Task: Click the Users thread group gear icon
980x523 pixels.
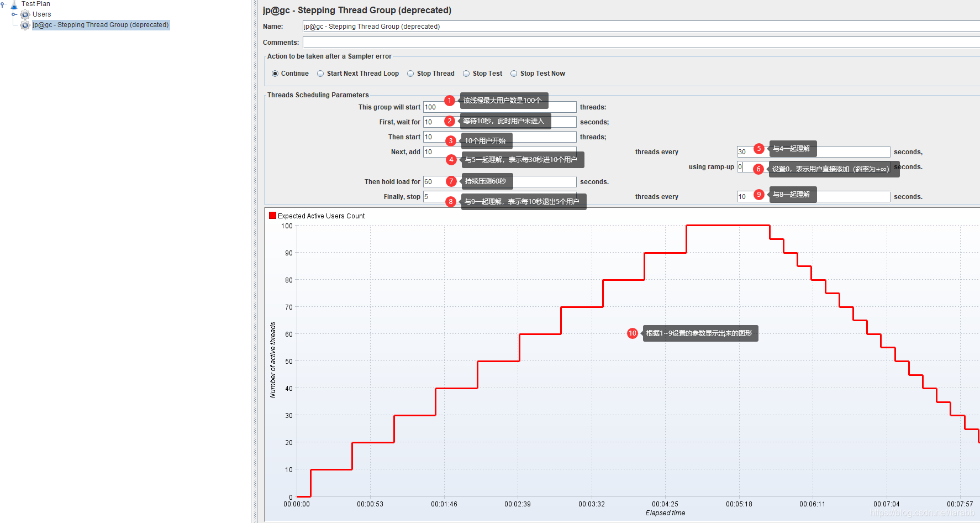Action: click(x=25, y=14)
